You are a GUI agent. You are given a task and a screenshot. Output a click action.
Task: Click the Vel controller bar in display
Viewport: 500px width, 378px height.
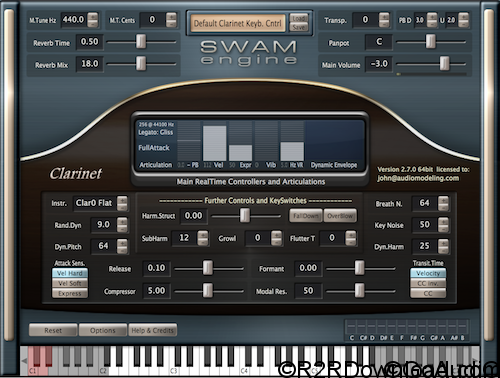click(215, 143)
